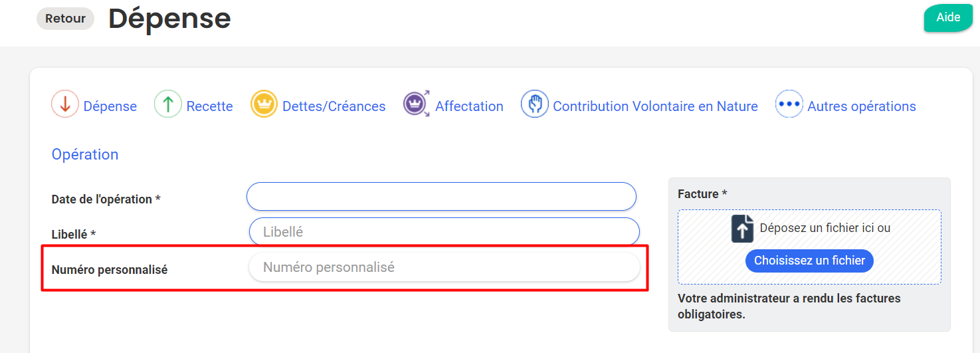Click the red down-arrow Dépense icon
The image size is (980, 353).
tap(65, 105)
